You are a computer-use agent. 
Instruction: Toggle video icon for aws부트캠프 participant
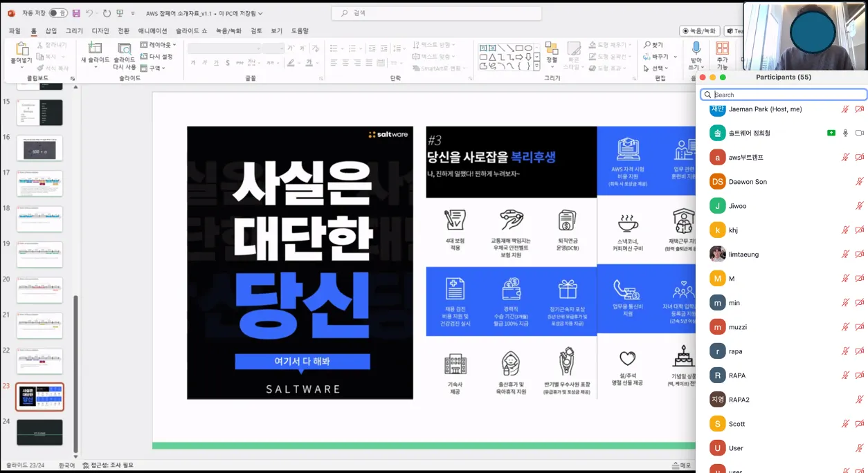coord(859,158)
